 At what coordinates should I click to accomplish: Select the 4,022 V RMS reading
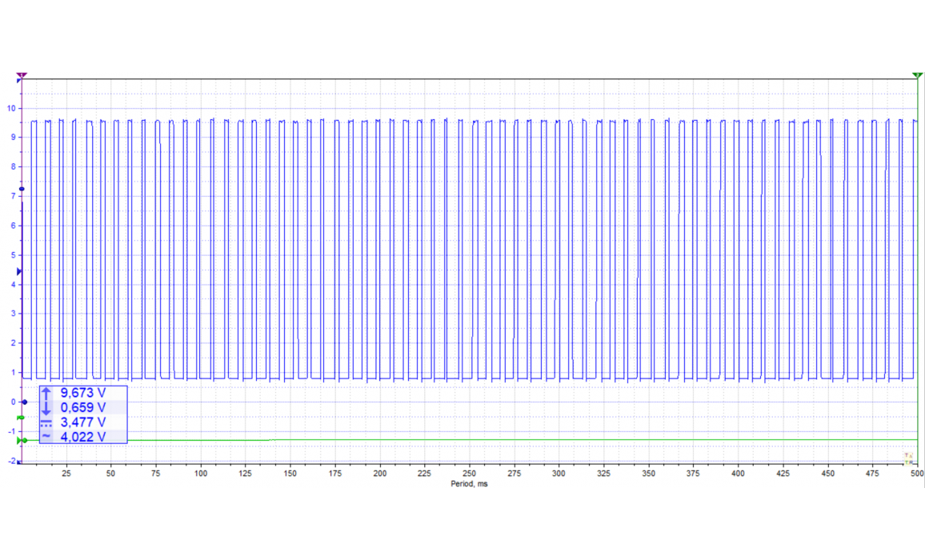[x=83, y=436]
